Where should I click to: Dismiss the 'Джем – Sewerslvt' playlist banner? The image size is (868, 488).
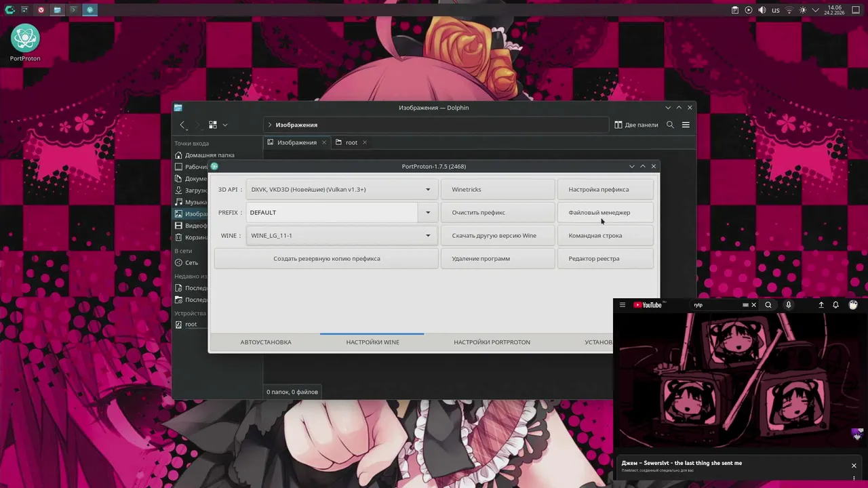click(854, 466)
